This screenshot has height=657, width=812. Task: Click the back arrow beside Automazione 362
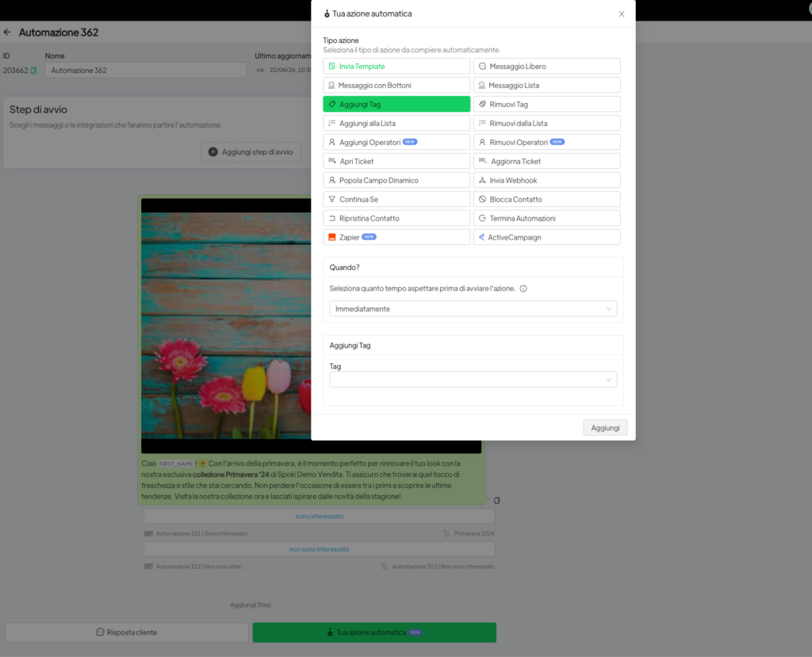7,33
